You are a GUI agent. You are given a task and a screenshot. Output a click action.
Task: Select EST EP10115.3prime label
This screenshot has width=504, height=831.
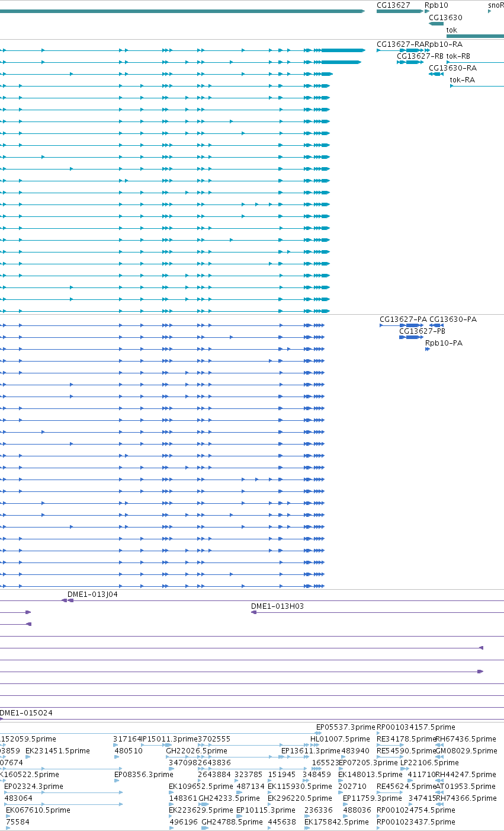(265, 810)
